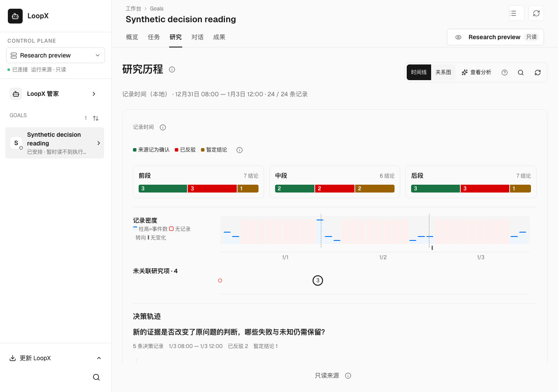Click the Research preview 只读 button
The height and width of the screenshot is (392, 558).
click(x=495, y=37)
